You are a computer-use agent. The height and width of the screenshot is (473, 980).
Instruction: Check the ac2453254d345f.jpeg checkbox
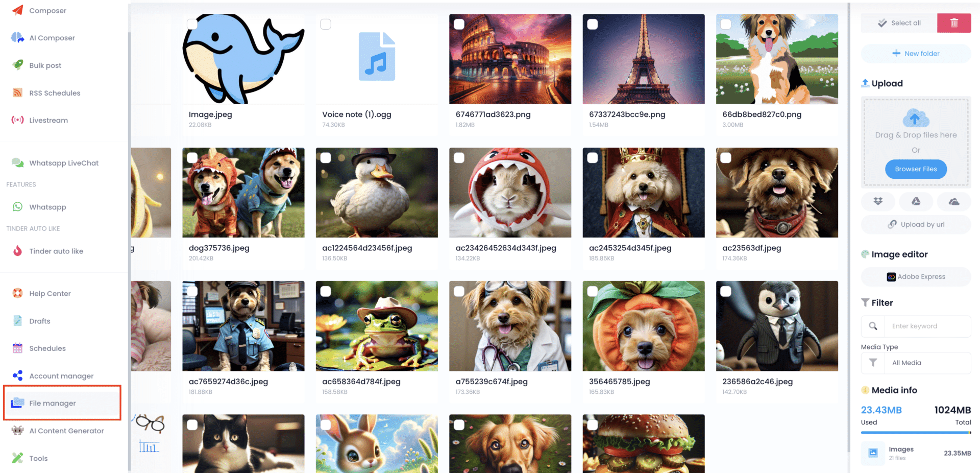593,158
